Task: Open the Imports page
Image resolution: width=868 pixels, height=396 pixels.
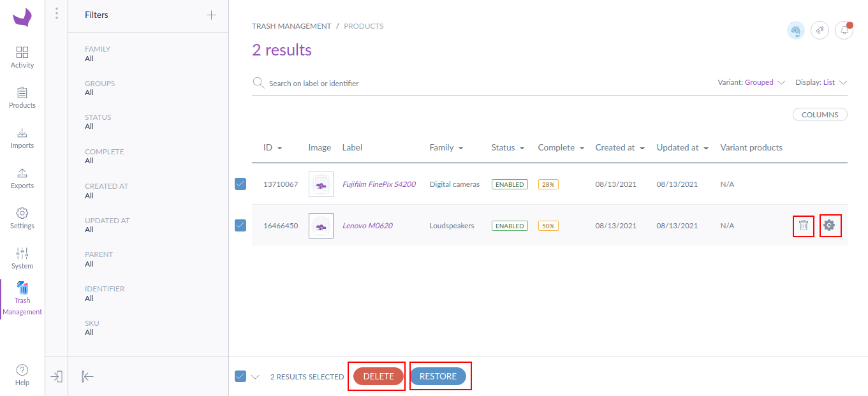Action: click(x=22, y=138)
